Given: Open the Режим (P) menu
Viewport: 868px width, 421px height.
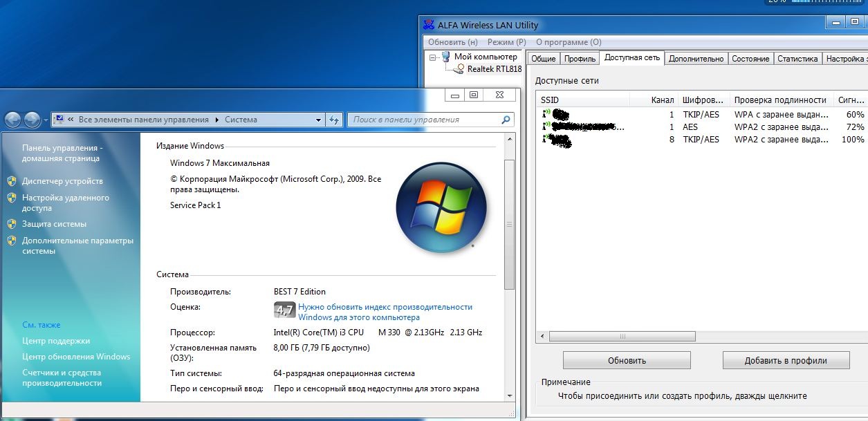Looking at the screenshot, I should tap(506, 42).
